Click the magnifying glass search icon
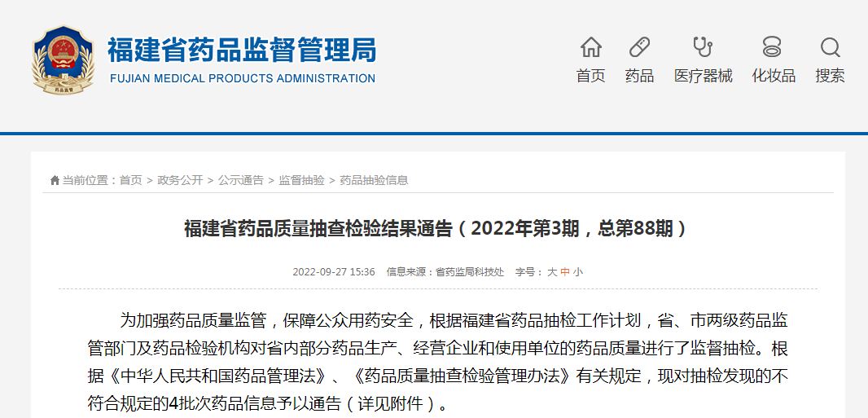 tap(830, 46)
